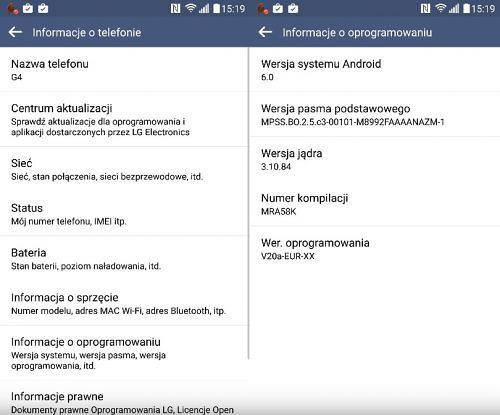The width and height of the screenshot is (500, 415).
Task: Tap back arrow in Informacje o telefonie header
Action: click(x=15, y=32)
